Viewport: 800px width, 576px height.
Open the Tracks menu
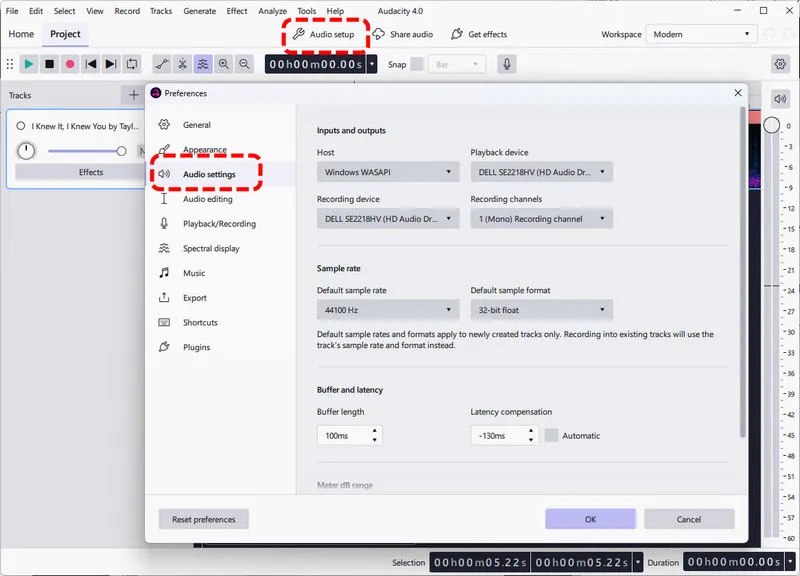(x=161, y=11)
